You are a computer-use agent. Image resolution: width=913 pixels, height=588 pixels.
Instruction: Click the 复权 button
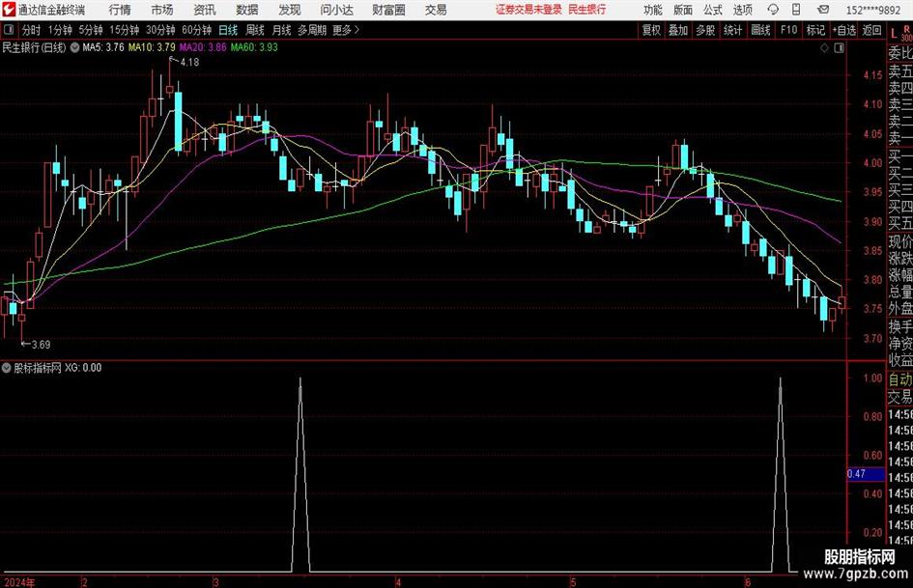[651, 30]
